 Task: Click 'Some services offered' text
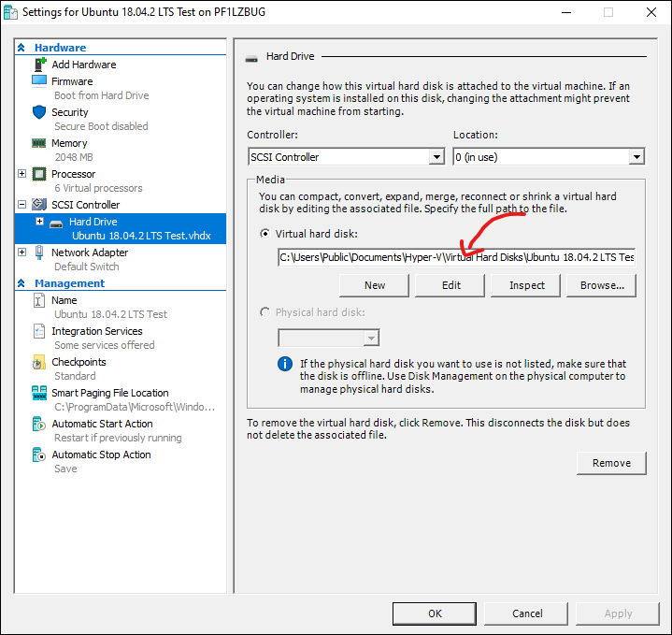104,345
